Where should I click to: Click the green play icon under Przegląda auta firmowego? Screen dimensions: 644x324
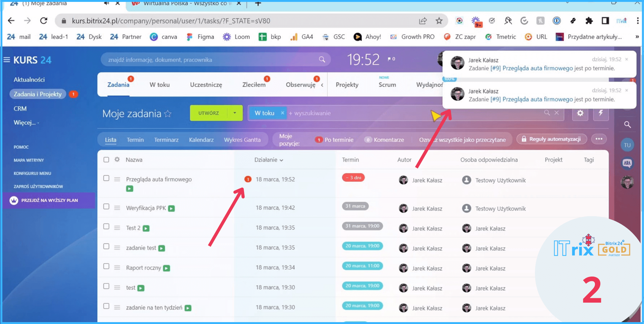tap(130, 189)
